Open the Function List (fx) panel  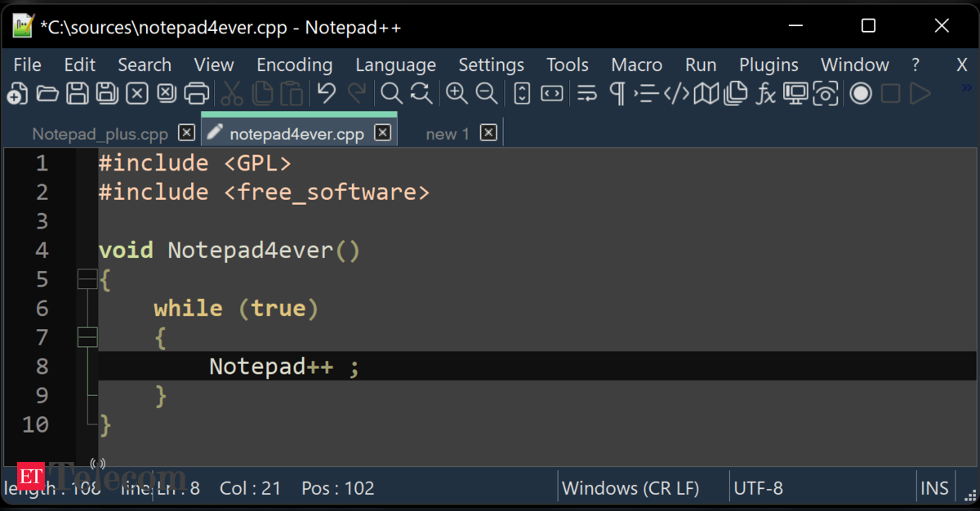(x=765, y=94)
